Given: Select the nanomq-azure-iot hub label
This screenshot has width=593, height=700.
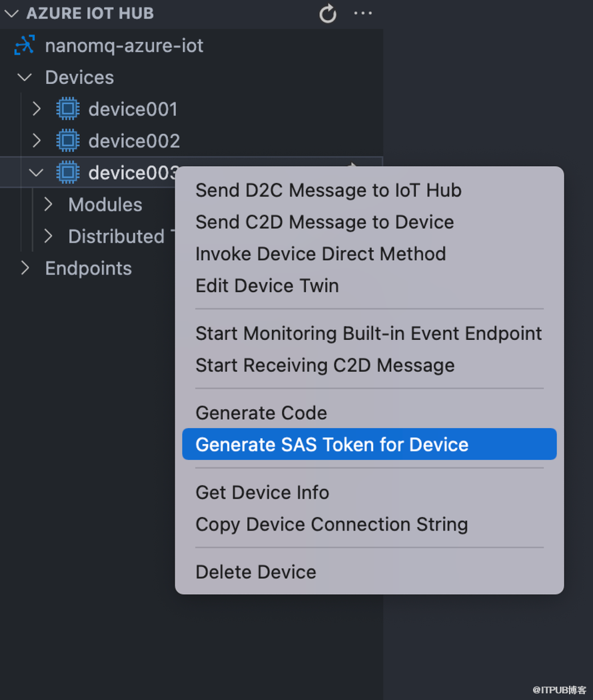Looking at the screenshot, I should (124, 45).
